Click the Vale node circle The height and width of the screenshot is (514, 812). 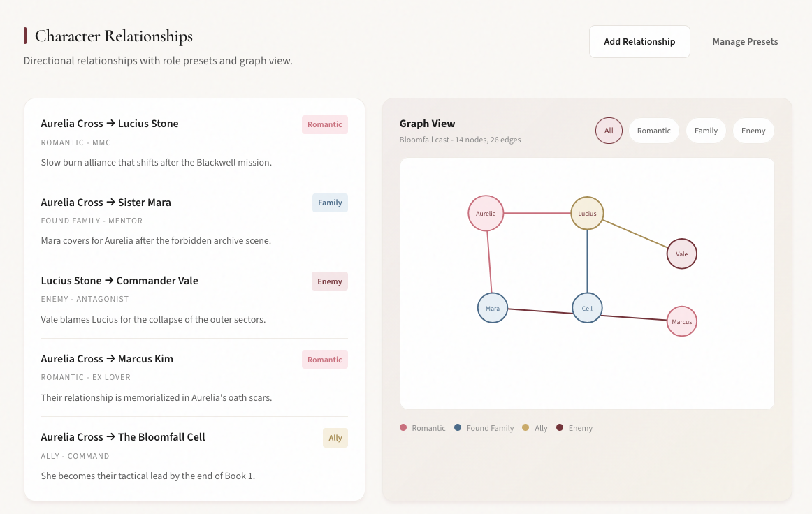[681, 254]
